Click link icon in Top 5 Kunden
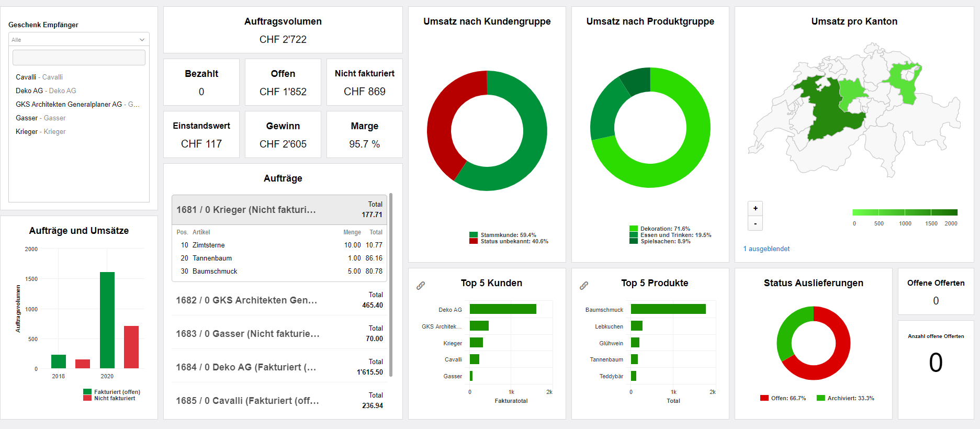 (421, 286)
